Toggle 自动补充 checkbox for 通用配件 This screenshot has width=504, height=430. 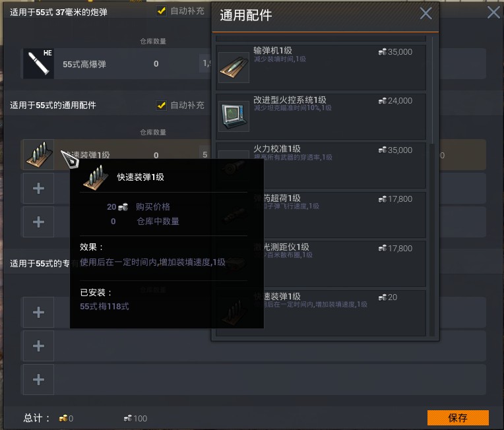(162, 105)
